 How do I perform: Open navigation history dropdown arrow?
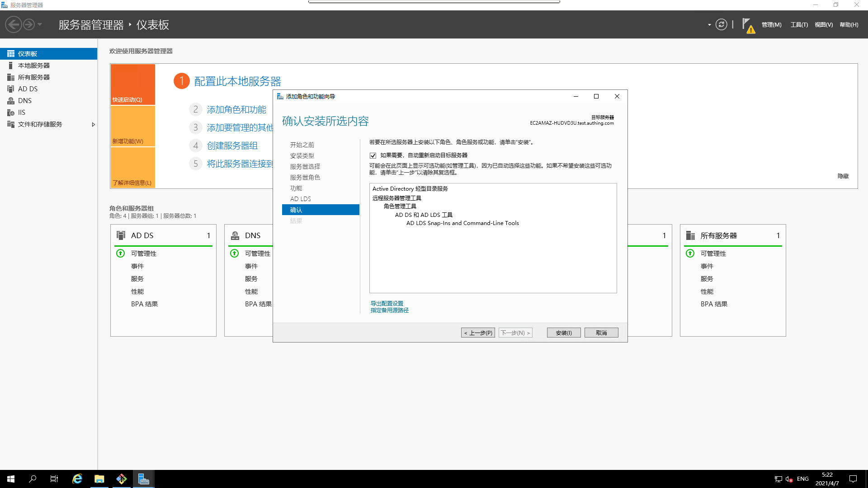point(40,24)
